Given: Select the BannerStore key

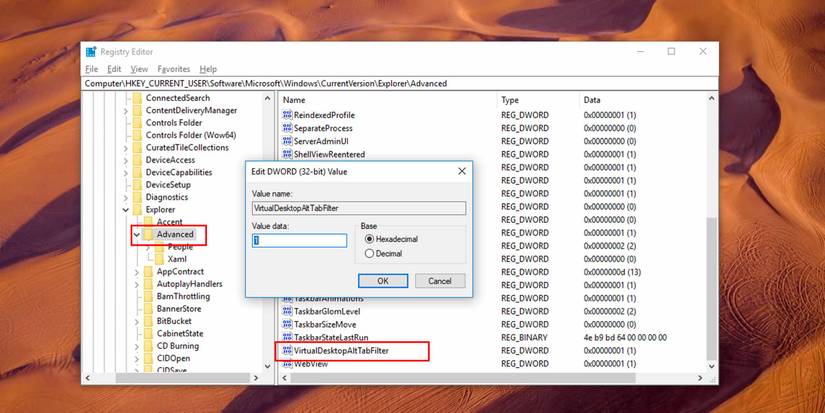Looking at the screenshot, I should [x=179, y=309].
